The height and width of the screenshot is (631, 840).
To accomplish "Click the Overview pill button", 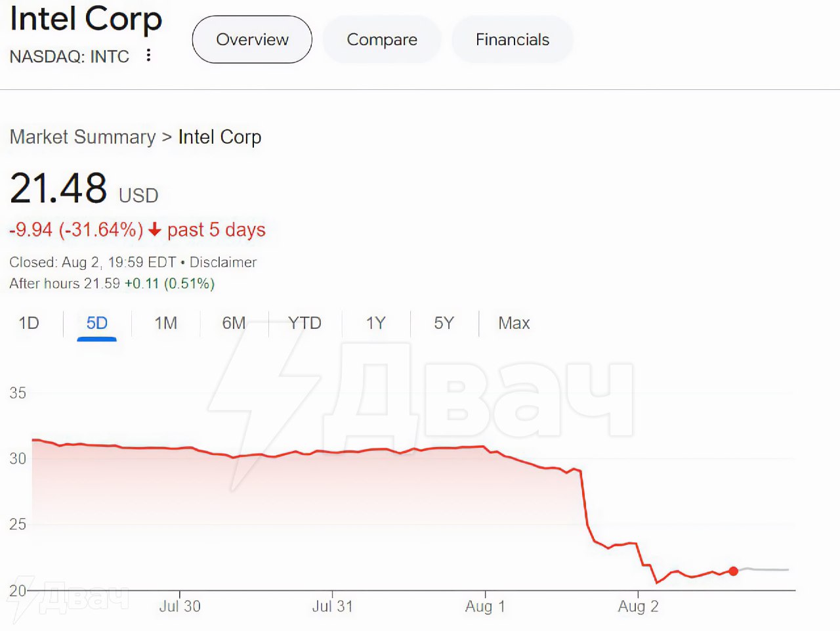I will [252, 40].
